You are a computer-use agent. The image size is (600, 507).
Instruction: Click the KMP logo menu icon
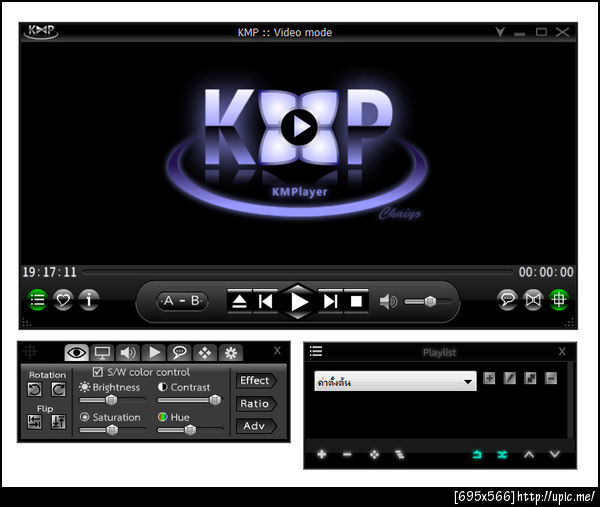(x=42, y=31)
